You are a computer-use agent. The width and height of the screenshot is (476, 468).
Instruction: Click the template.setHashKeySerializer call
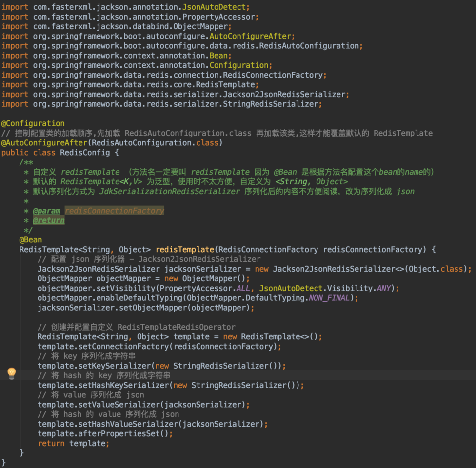point(171,386)
